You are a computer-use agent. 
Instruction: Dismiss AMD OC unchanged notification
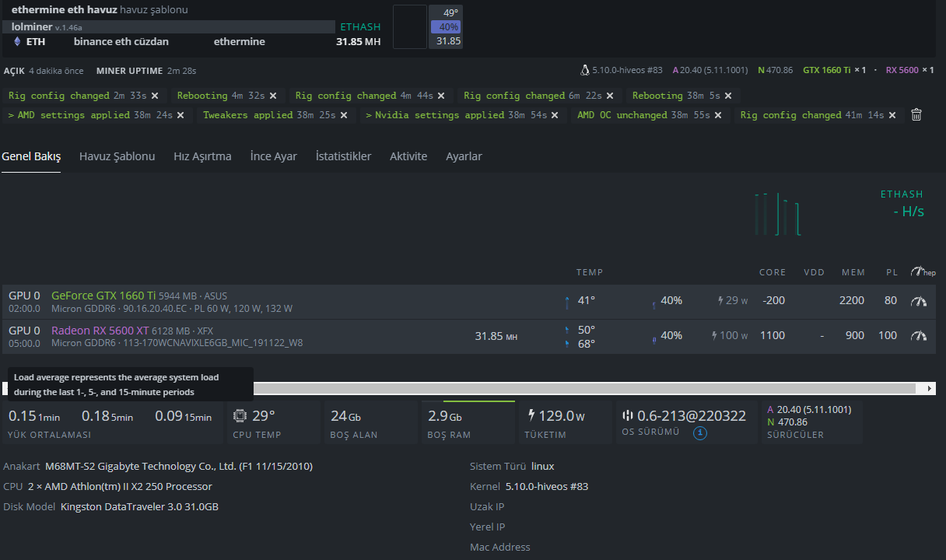[718, 115]
